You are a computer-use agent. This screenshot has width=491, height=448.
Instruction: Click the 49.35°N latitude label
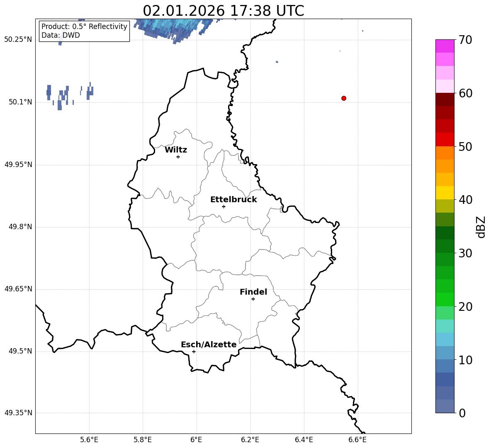tap(18, 413)
